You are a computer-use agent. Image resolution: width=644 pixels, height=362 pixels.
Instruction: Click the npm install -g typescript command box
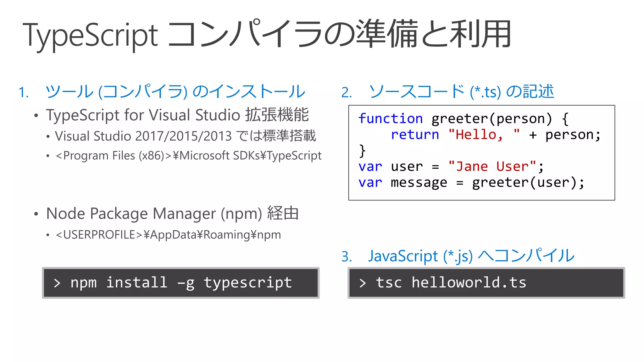181,283
